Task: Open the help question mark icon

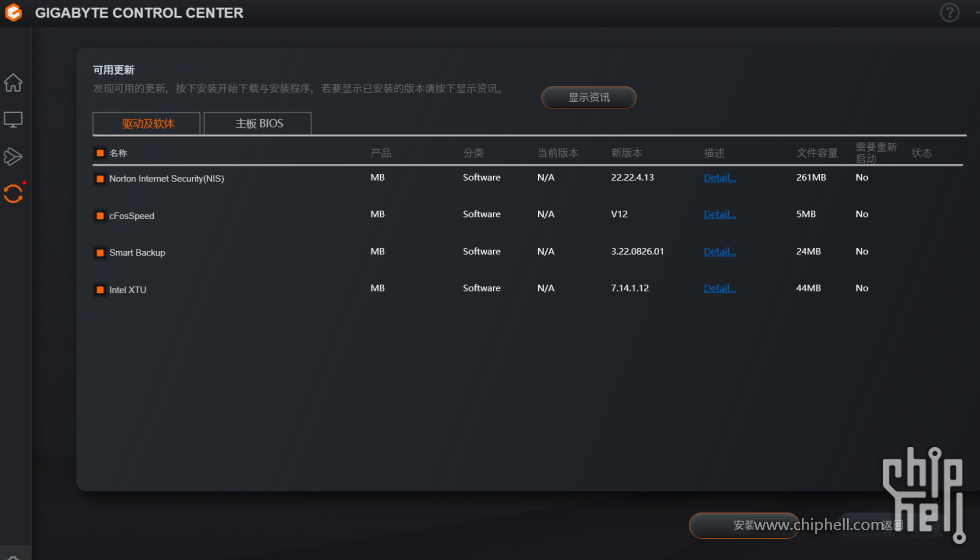Action: pos(949,12)
